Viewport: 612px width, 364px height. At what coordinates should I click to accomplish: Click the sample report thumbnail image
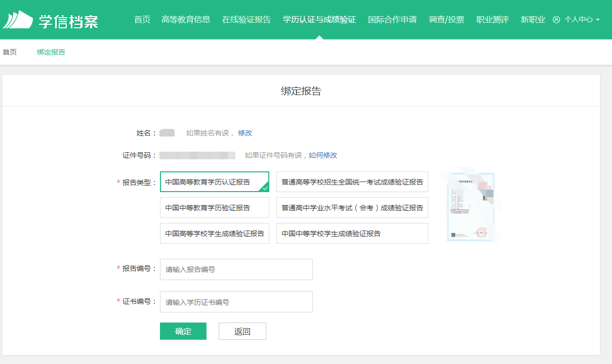coord(470,206)
